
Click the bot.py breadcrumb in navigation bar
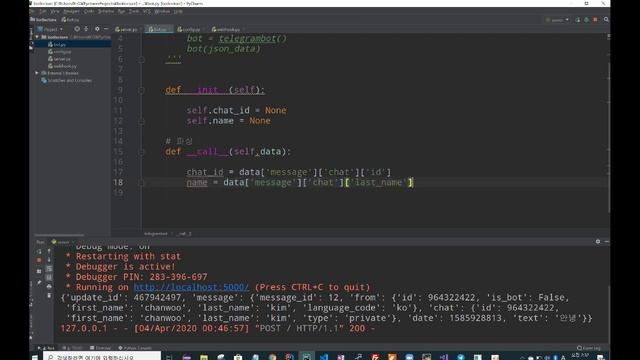70,20
